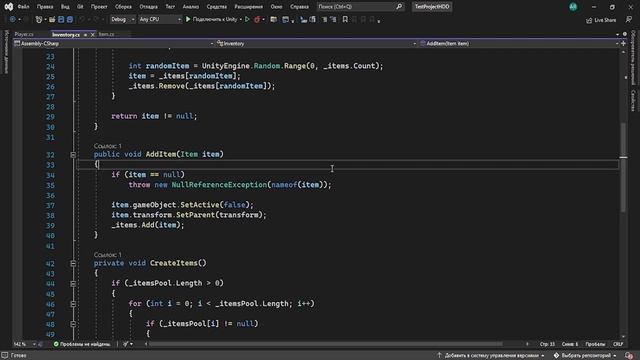Click the CRLF line ending indicator
The image size is (640, 360).
pyautogui.click(x=618, y=344)
